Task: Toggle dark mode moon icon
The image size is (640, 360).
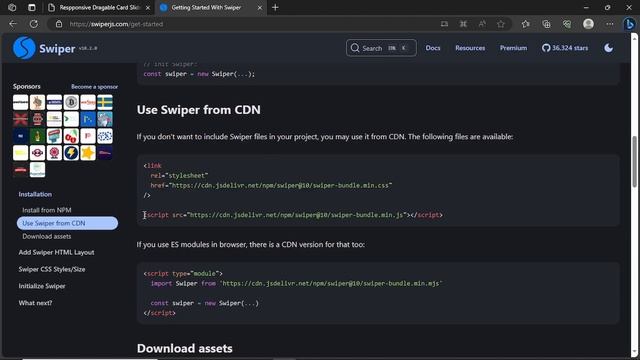Action: coord(608,48)
